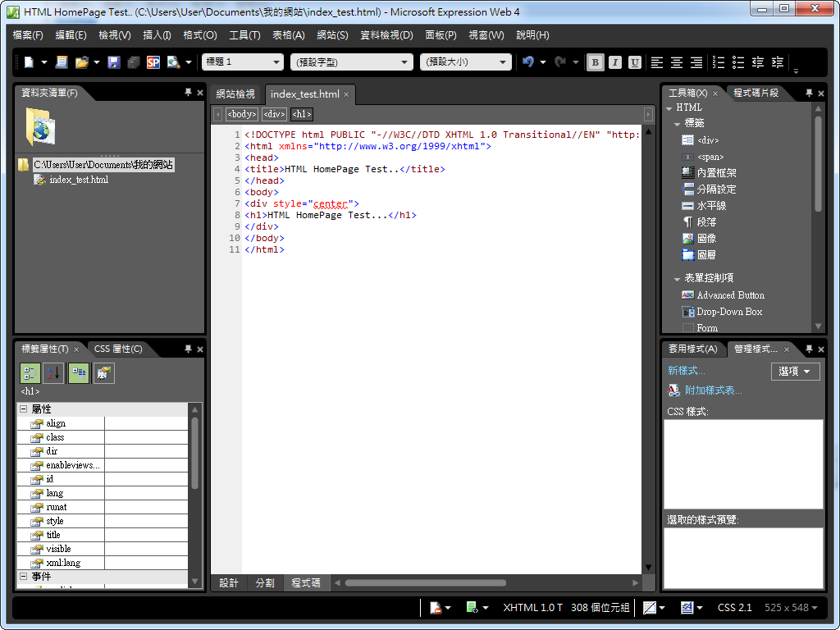Collapse the 表單控制項 toolbox group

coord(677,279)
